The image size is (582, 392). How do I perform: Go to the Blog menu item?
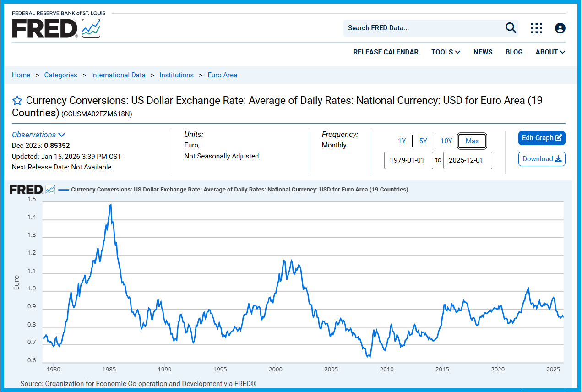click(514, 52)
